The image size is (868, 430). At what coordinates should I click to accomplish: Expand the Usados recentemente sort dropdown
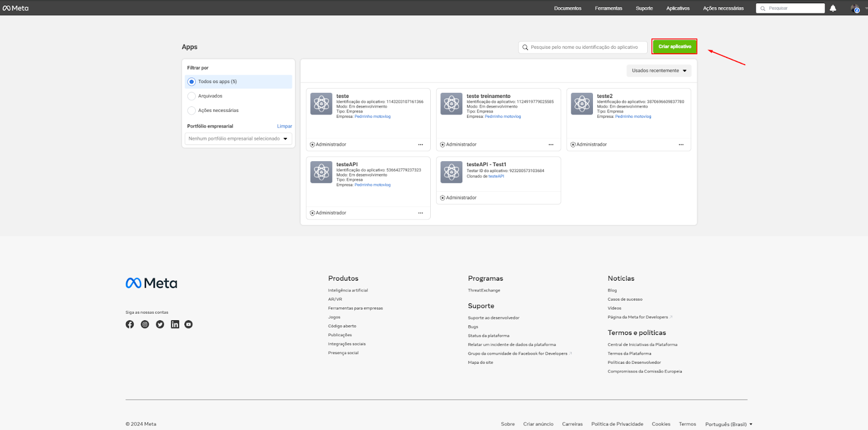pyautogui.click(x=659, y=71)
